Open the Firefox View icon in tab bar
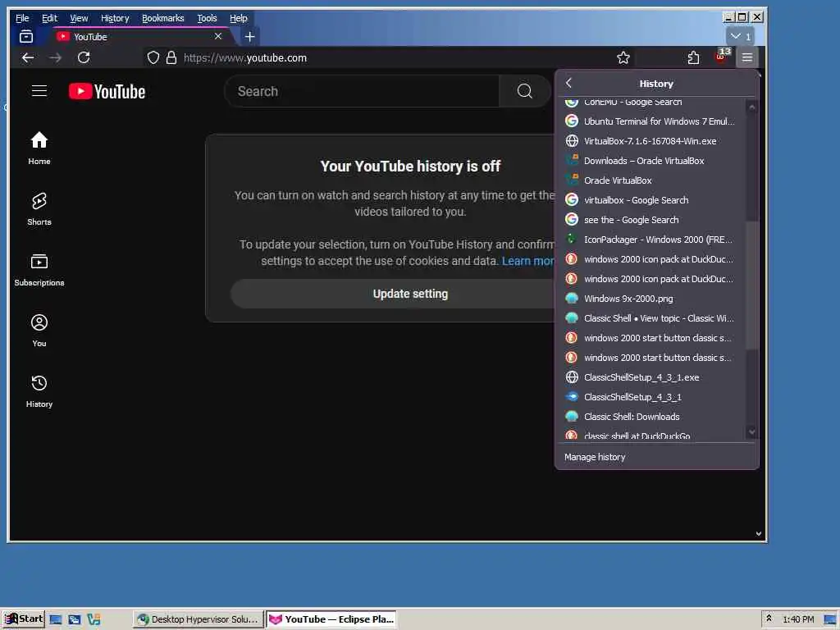This screenshot has width=840, height=630. (26, 36)
